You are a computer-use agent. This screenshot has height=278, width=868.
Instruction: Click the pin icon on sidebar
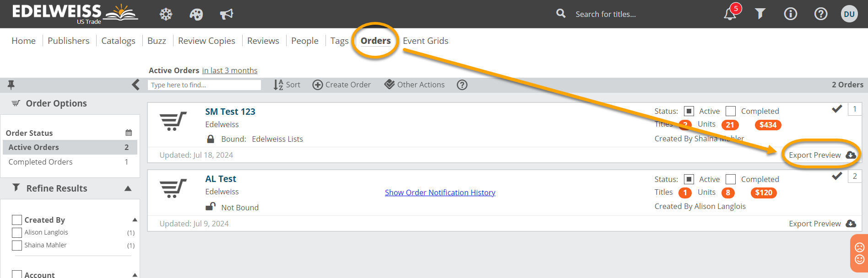[x=11, y=85]
